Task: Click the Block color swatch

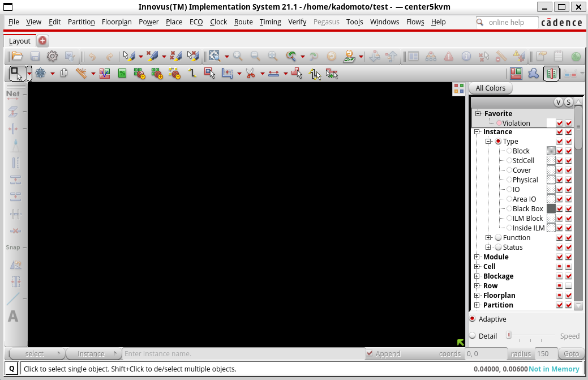Action: point(551,151)
